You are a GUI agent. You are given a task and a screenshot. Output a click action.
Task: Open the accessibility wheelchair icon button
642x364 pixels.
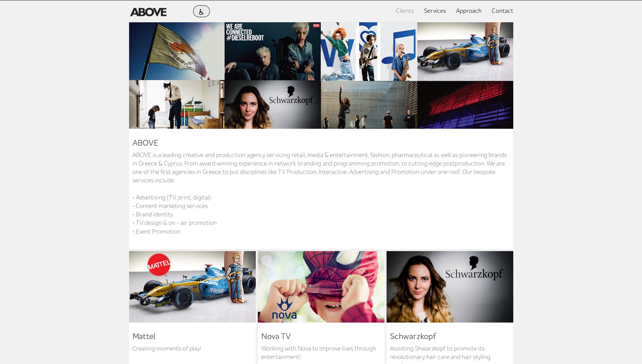pos(202,11)
